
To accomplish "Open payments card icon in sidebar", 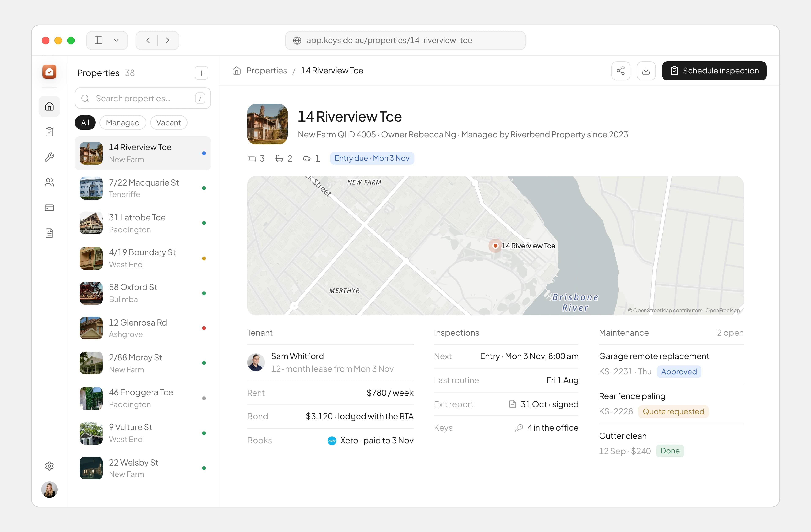I will click(x=49, y=208).
